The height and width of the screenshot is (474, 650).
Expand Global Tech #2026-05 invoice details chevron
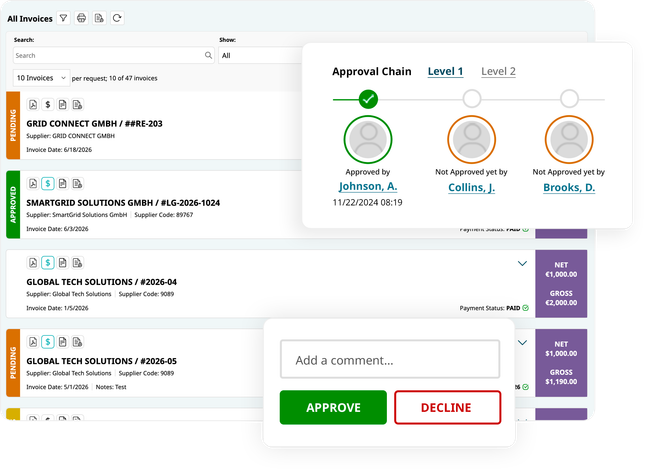point(522,343)
